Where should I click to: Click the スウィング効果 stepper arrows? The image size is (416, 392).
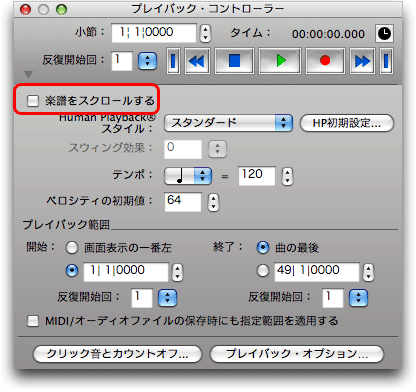tap(217, 149)
